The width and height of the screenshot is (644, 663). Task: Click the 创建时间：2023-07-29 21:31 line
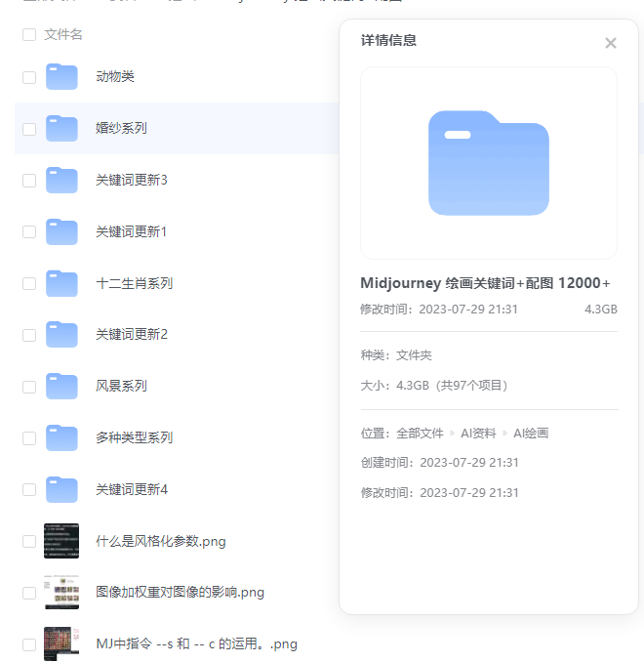[x=439, y=463]
